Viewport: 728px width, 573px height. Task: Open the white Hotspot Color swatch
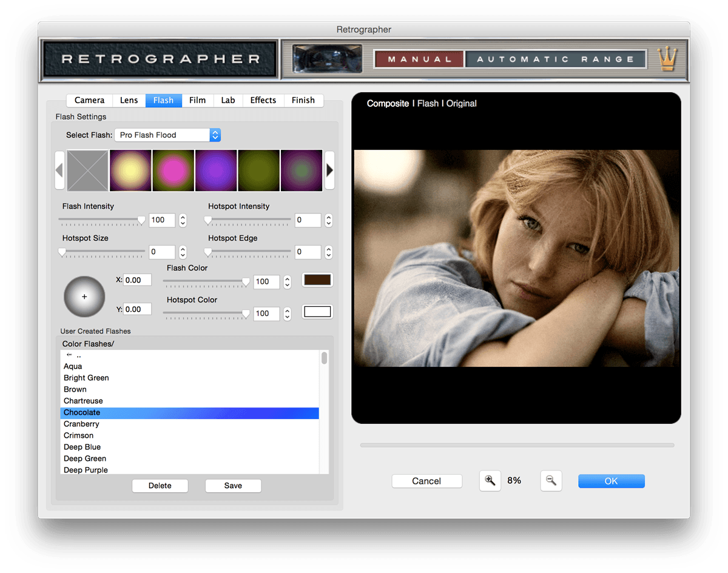[317, 312]
